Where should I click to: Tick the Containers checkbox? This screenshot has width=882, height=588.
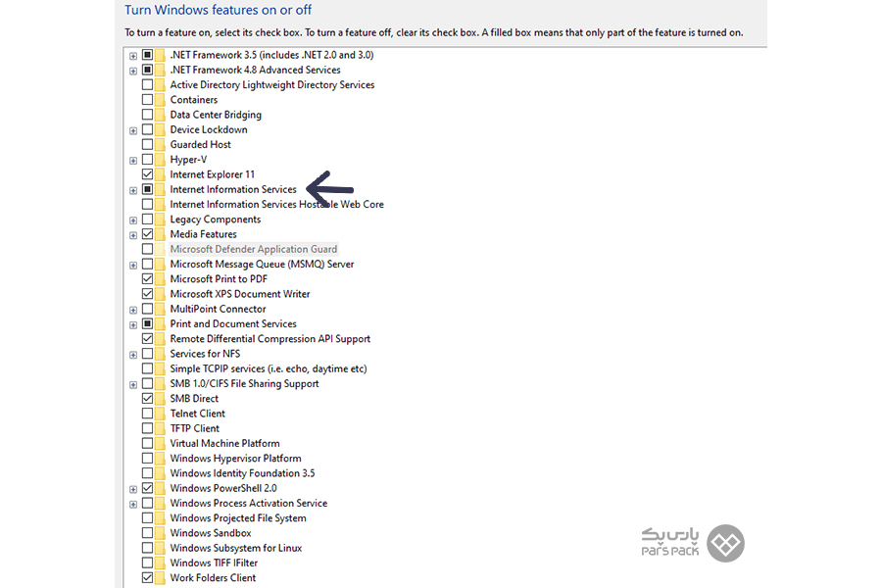point(147,100)
